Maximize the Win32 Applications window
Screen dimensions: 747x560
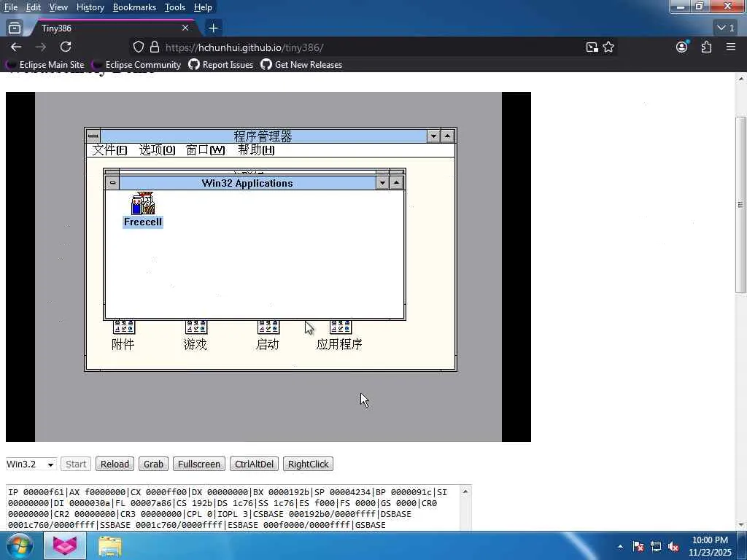tap(396, 183)
